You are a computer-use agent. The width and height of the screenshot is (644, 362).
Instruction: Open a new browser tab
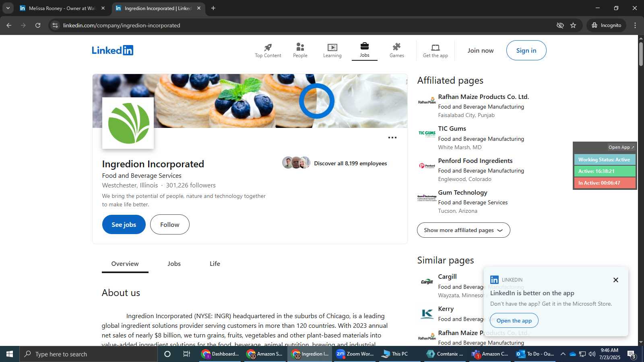pyautogui.click(x=213, y=8)
